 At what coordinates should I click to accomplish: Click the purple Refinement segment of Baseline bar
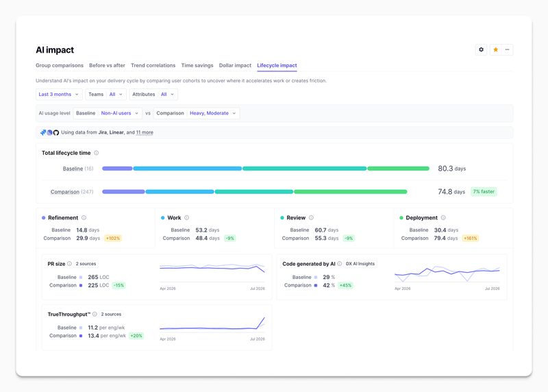[117, 169]
